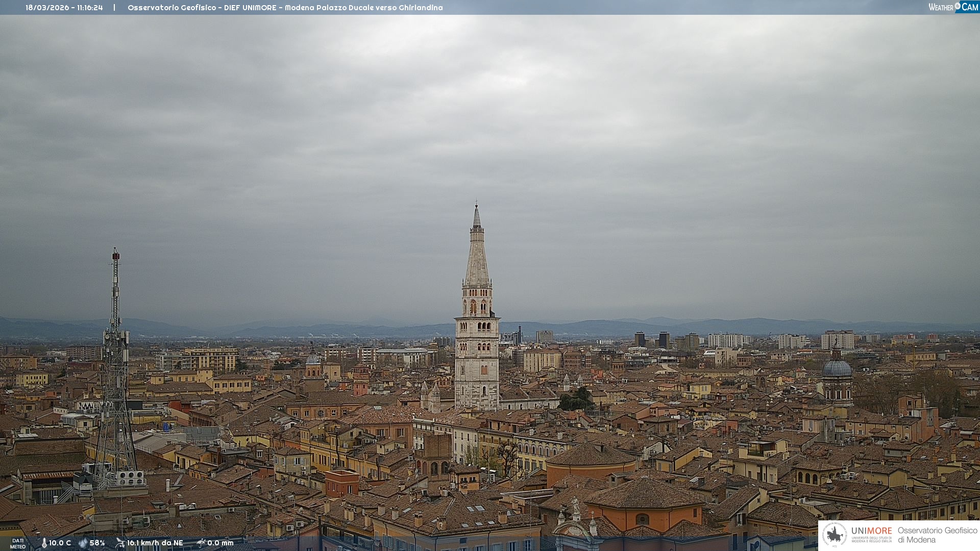Click the Ghirlandina bell tower spire

coord(477,255)
